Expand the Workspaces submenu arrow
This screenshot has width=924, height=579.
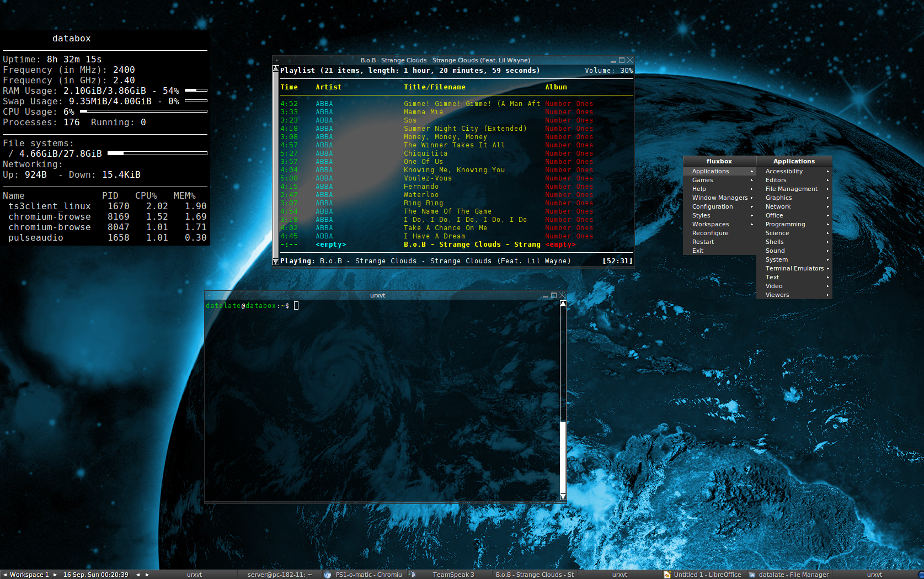click(751, 224)
